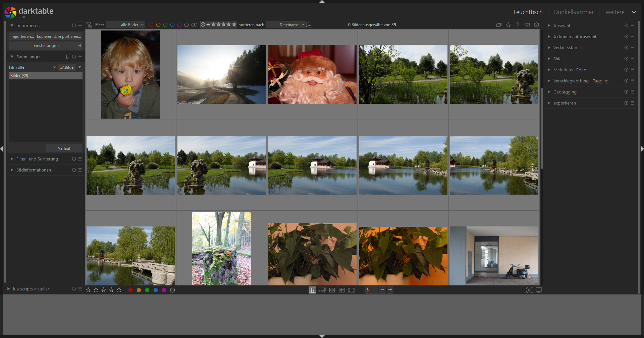Click the 'kopieren & importieren...' button

(59, 36)
